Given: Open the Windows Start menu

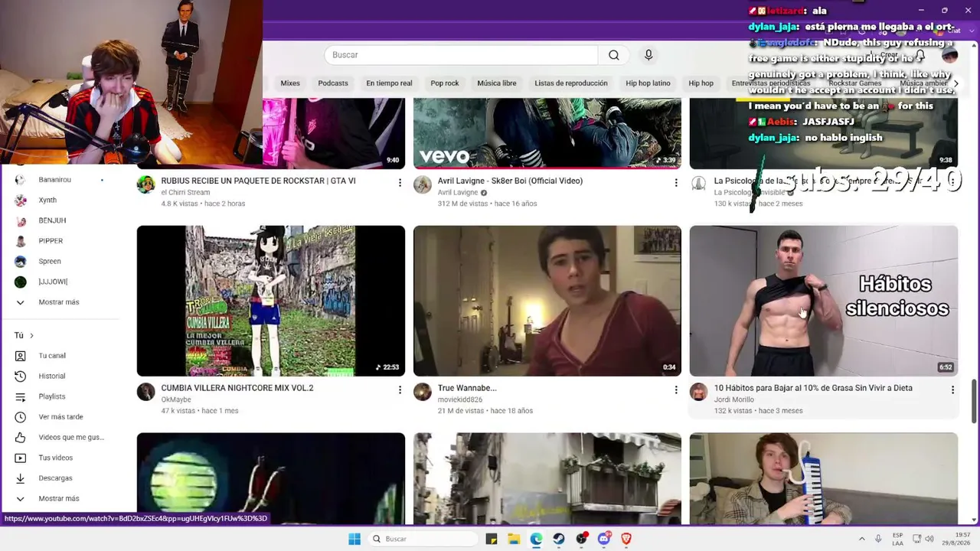Looking at the screenshot, I should click(x=354, y=539).
